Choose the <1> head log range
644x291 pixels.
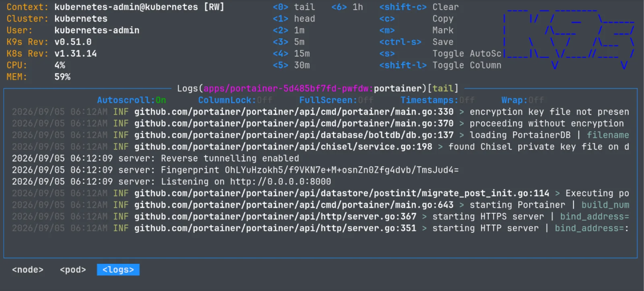tap(294, 19)
